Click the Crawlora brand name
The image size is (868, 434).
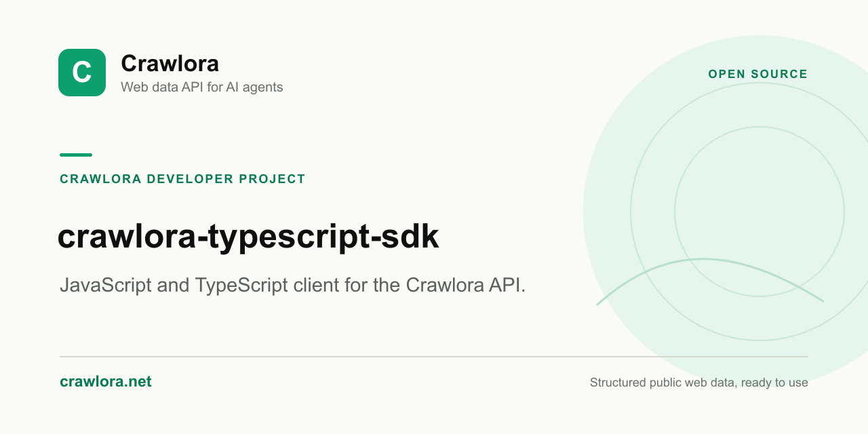[170, 63]
